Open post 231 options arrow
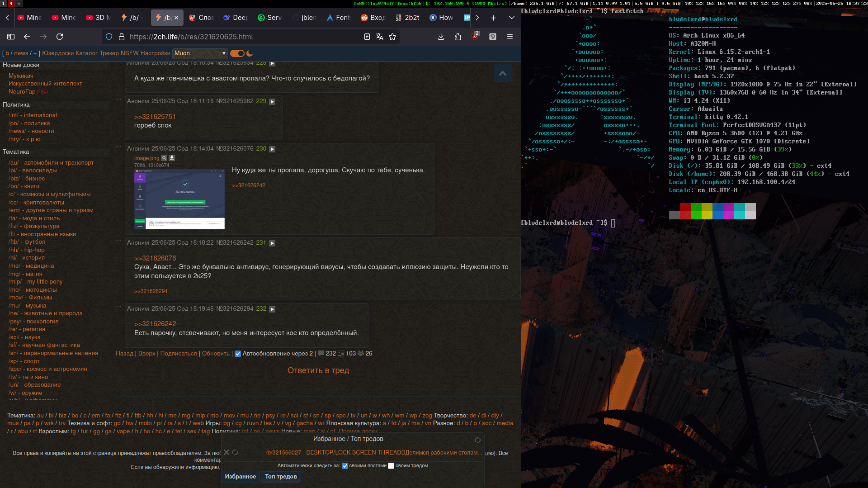Image resolution: width=868 pixels, height=488 pixels. 272,243
